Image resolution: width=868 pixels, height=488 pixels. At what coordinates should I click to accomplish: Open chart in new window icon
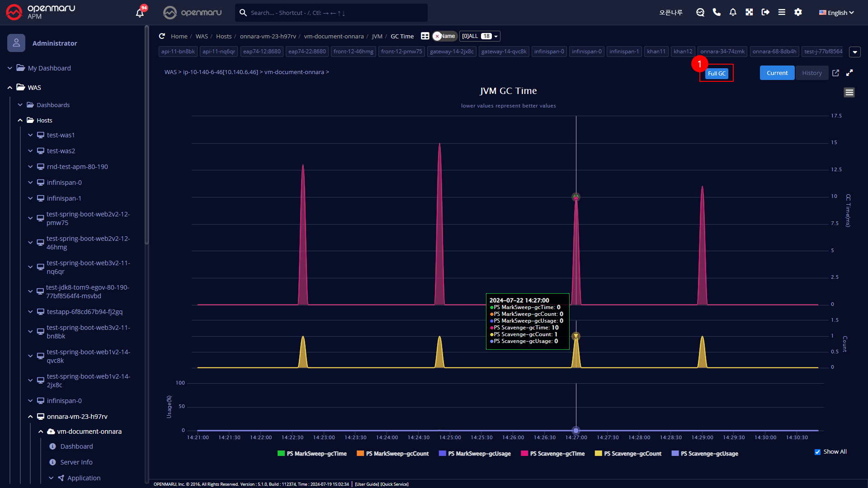pyautogui.click(x=835, y=73)
